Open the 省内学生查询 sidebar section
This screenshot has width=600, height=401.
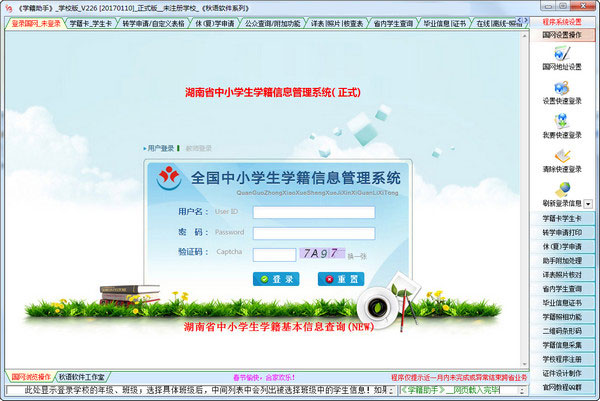[562, 289]
